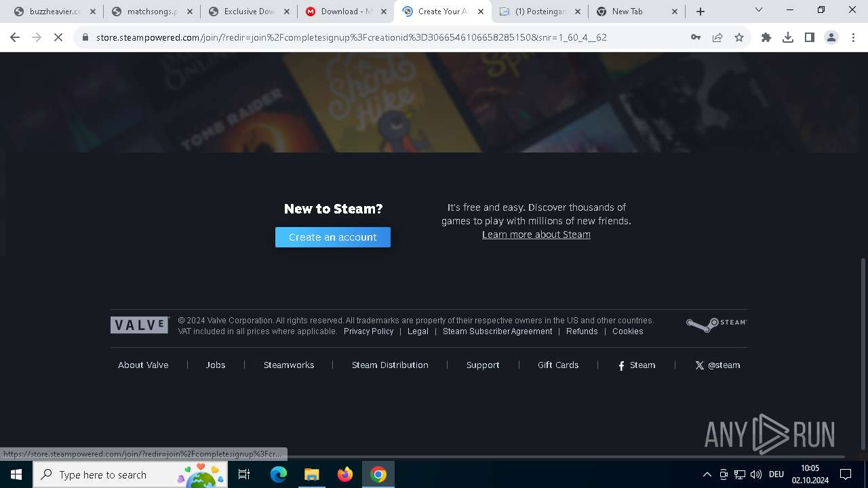Switch DEU keyboard language indicator
The height and width of the screenshot is (488, 868).
point(776,474)
